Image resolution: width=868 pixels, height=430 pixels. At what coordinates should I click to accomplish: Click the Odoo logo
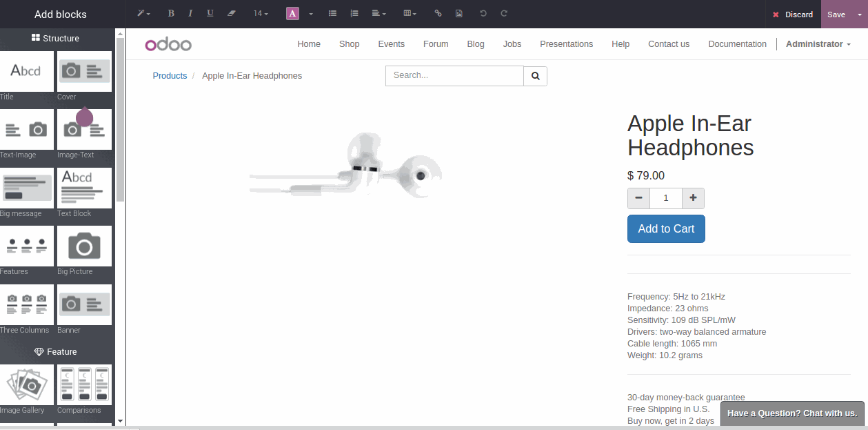(x=168, y=45)
